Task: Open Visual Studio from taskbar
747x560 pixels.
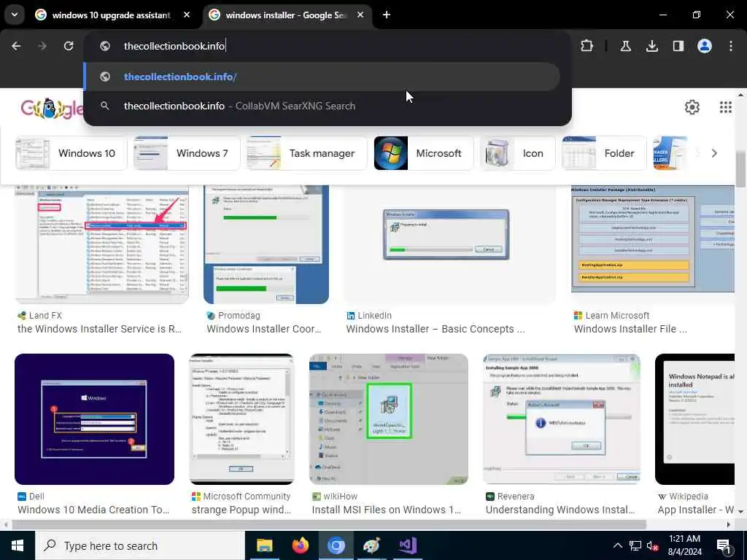Action: point(408,545)
